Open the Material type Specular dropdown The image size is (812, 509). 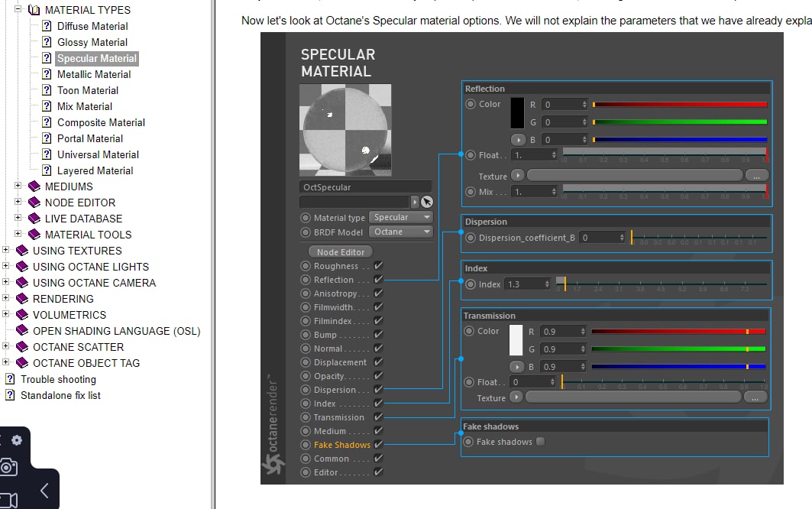point(401,217)
